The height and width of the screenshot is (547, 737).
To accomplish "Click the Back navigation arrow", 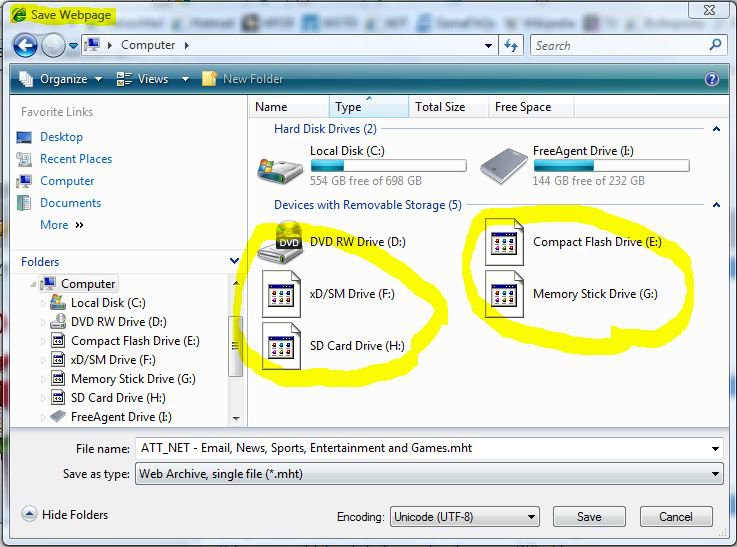I will 25,46.
